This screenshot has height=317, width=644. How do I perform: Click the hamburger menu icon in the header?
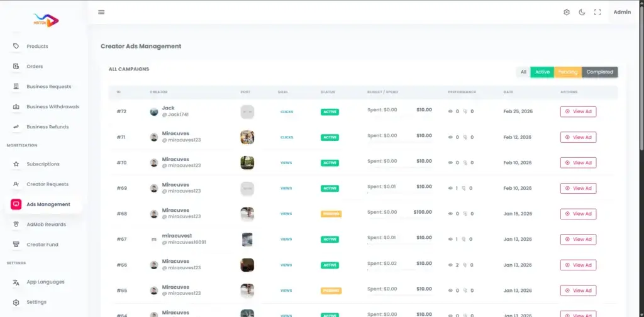(x=101, y=12)
